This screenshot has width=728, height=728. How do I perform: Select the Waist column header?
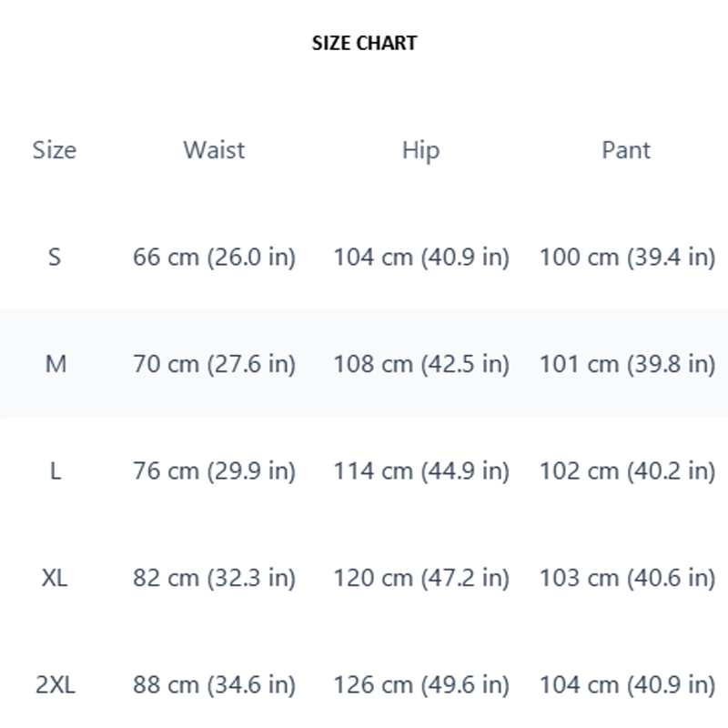pos(214,150)
